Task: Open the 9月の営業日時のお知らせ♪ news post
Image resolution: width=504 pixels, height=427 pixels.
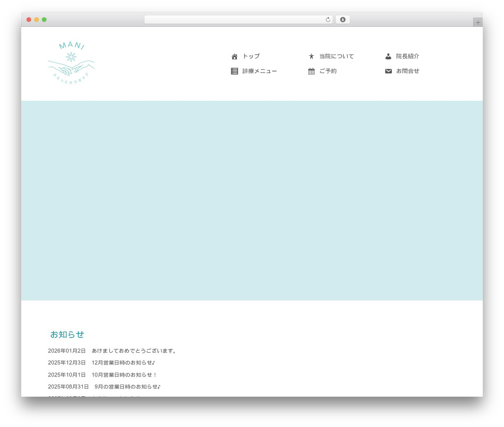Action: point(128,387)
